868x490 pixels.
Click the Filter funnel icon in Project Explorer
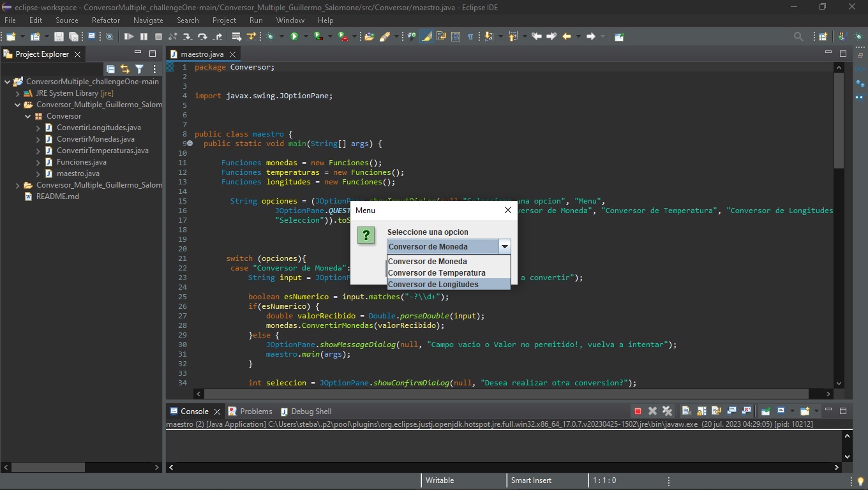pos(139,69)
